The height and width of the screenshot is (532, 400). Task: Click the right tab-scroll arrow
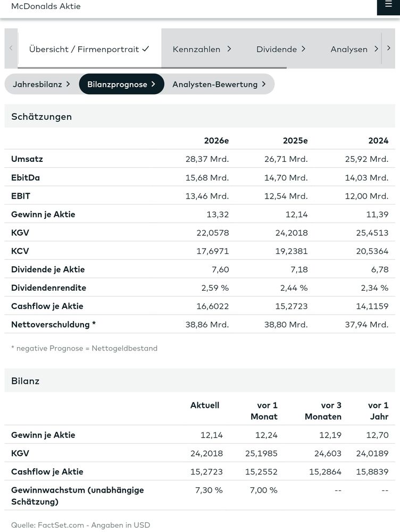pos(388,48)
